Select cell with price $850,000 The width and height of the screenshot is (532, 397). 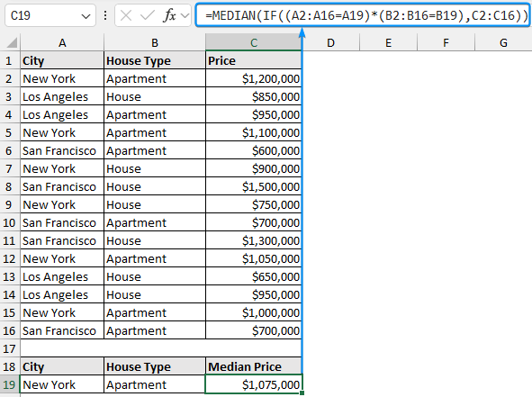(x=254, y=96)
